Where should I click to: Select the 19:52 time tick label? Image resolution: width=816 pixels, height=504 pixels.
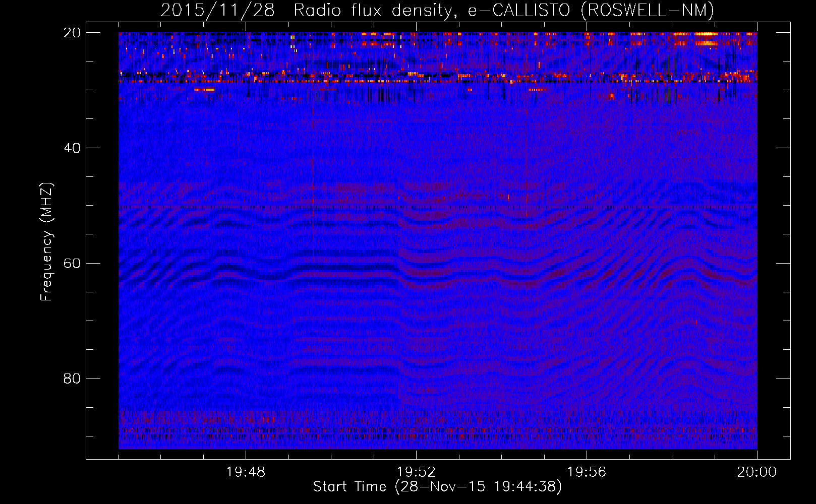416,472
